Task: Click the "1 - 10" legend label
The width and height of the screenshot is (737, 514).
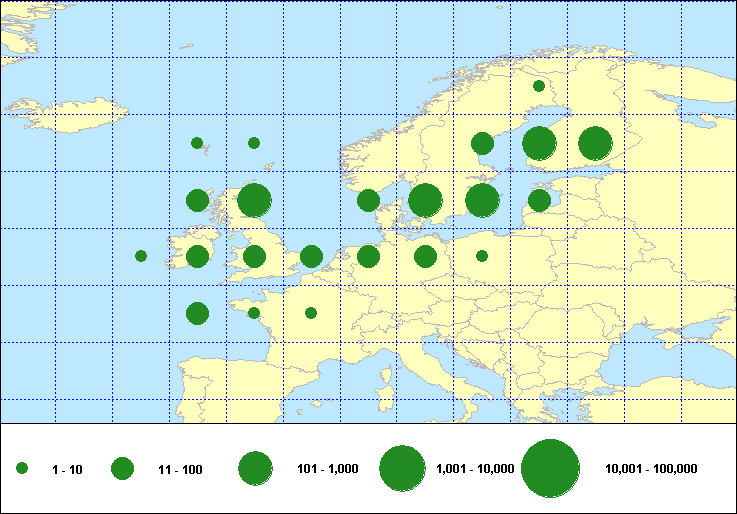Action: [x=66, y=469]
